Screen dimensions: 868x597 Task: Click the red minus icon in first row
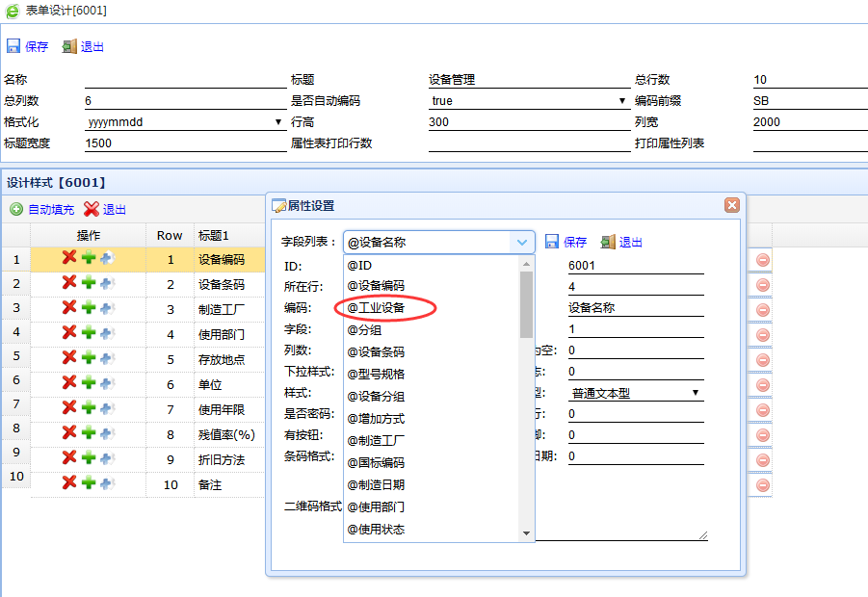pos(762,260)
